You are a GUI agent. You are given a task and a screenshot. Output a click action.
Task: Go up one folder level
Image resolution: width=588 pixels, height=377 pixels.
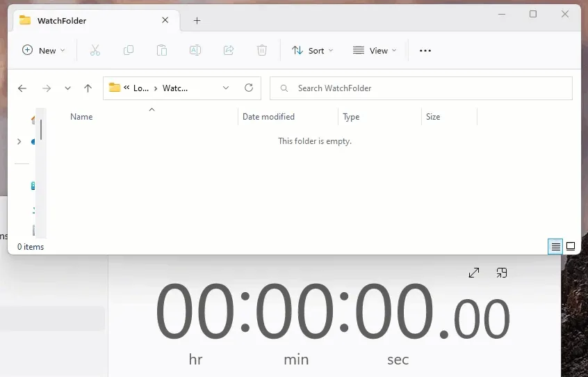[88, 88]
